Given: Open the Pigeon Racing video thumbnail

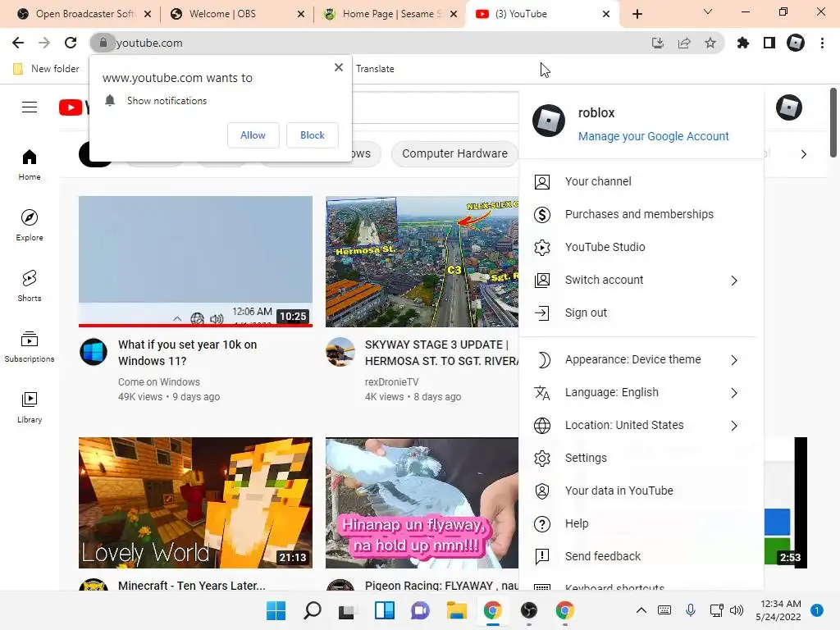Looking at the screenshot, I should pyautogui.click(x=422, y=503).
